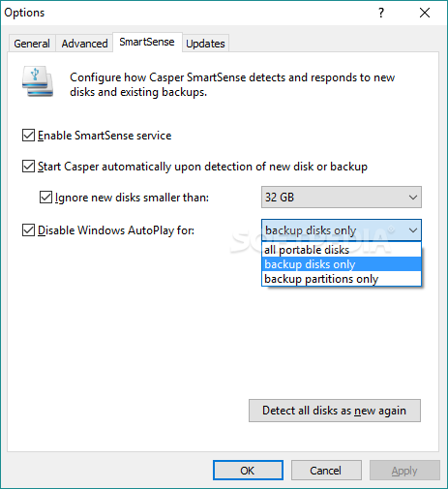Image resolution: width=448 pixels, height=489 pixels.
Task: Click the Configure how Casper SmartSense description
Action: 232,84
